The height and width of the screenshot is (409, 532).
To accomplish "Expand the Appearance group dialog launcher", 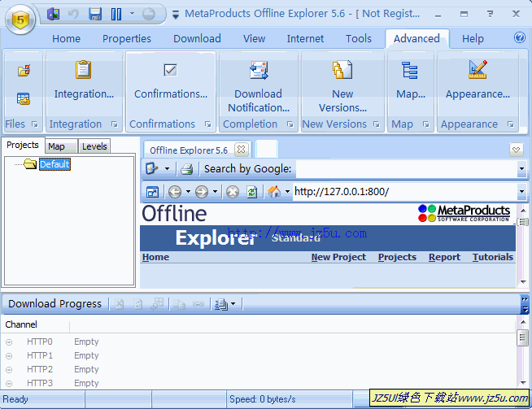I will coord(510,124).
